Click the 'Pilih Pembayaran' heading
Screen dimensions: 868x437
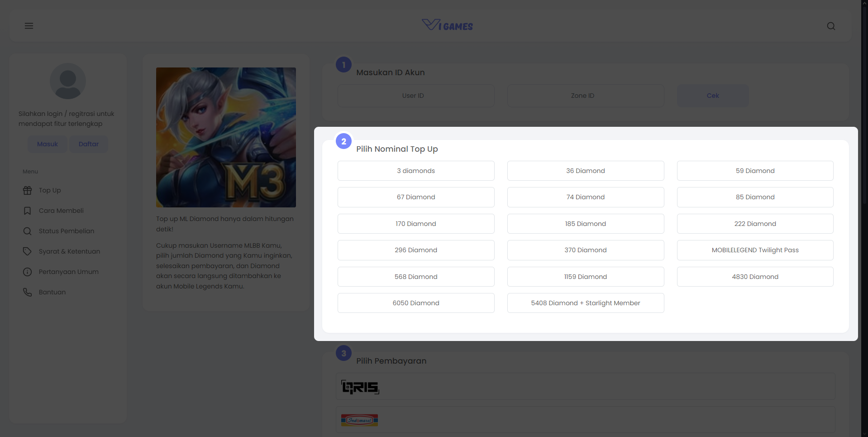tap(391, 361)
